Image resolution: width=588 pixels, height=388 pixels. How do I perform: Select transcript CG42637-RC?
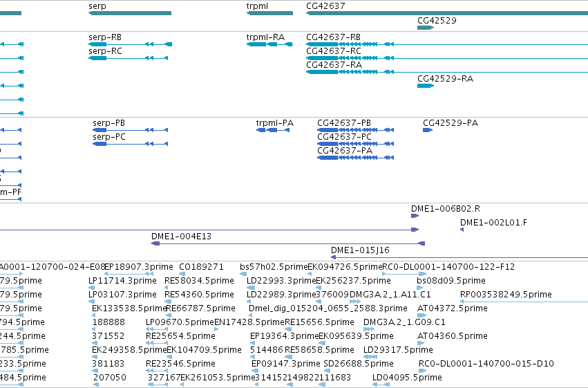[x=334, y=51]
